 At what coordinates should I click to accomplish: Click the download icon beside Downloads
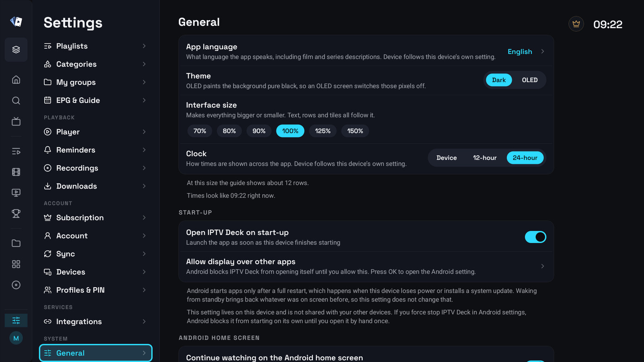tap(47, 186)
